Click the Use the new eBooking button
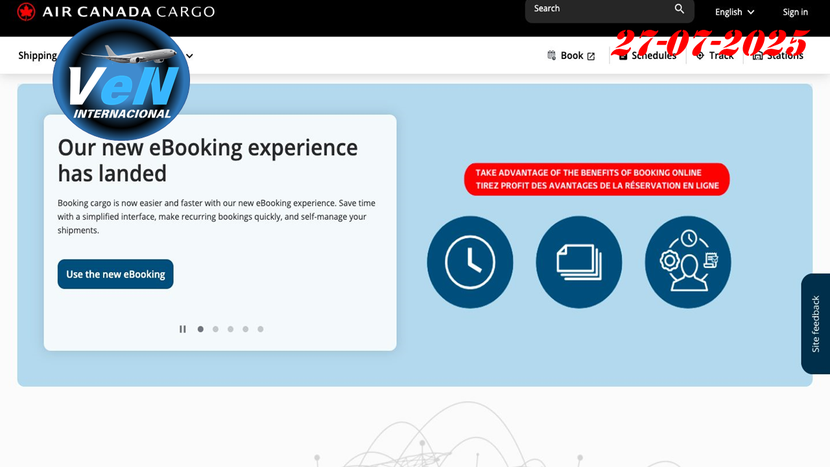Viewport: 830px width, 467px height. pos(115,274)
